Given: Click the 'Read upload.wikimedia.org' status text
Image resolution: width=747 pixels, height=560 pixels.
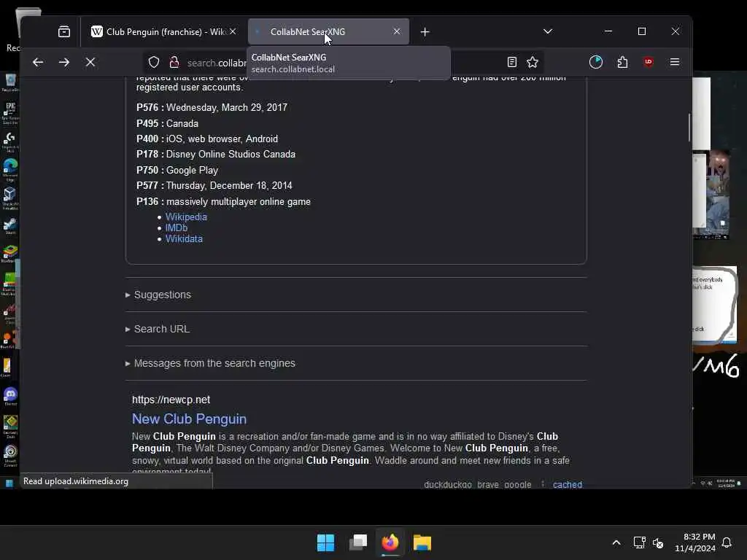Looking at the screenshot, I should (x=76, y=481).
